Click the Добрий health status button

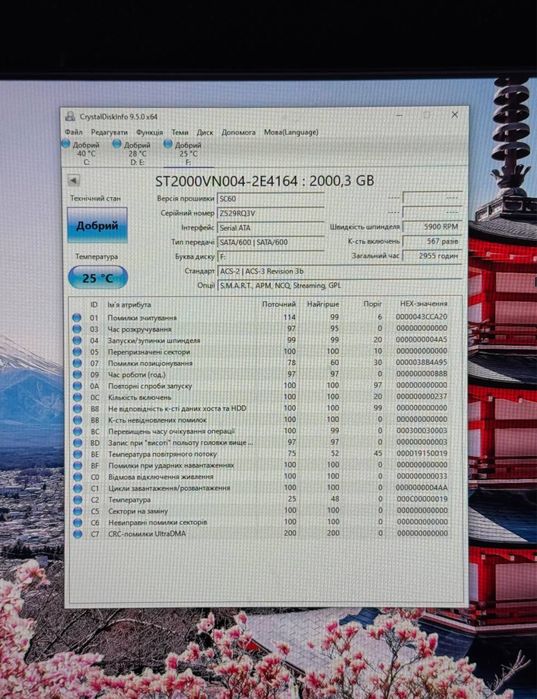(97, 225)
